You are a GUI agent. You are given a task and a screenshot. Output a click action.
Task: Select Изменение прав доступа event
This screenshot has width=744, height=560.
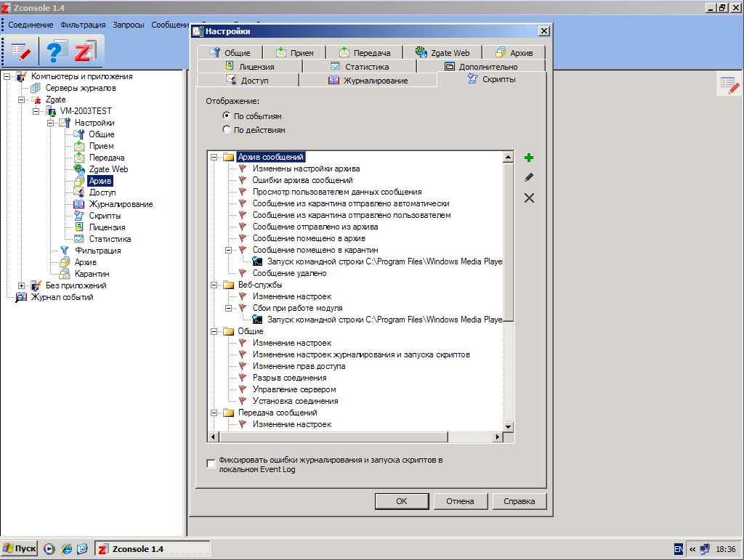tap(299, 366)
